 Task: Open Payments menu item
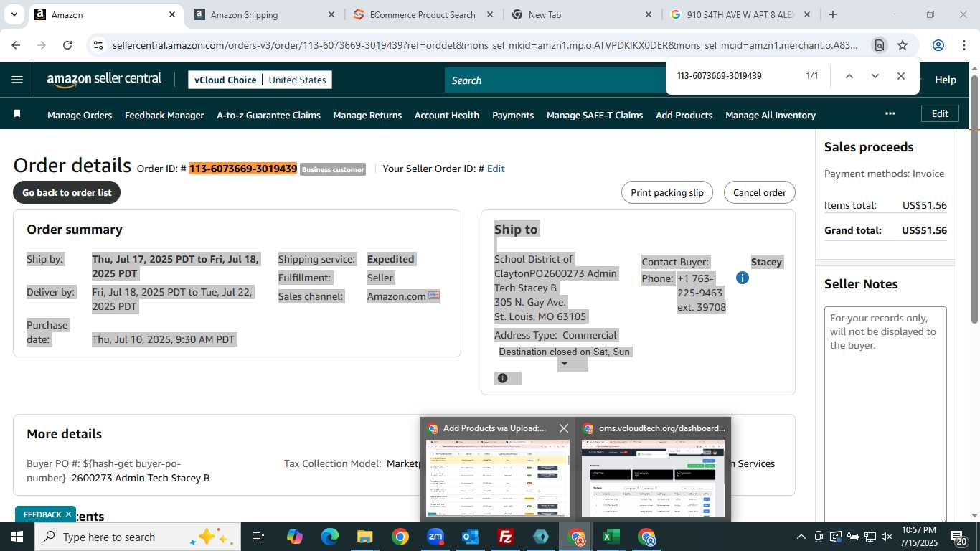pos(513,115)
